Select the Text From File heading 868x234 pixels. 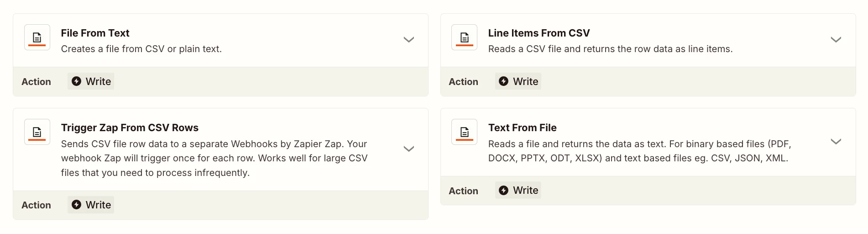pyautogui.click(x=522, y=128)
